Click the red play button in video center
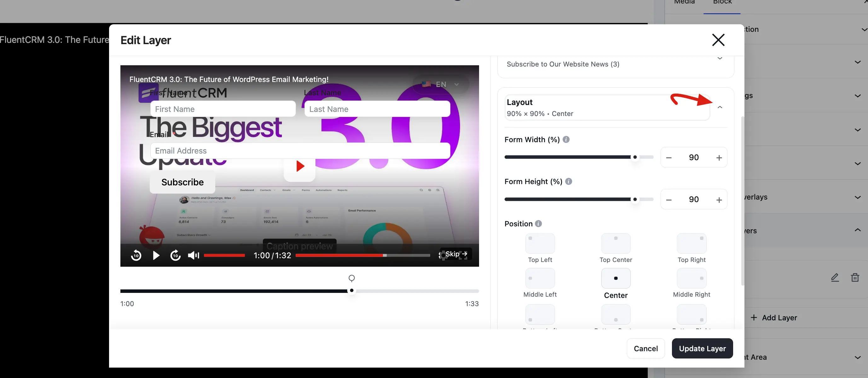868x378 pixels. point(299,166)
